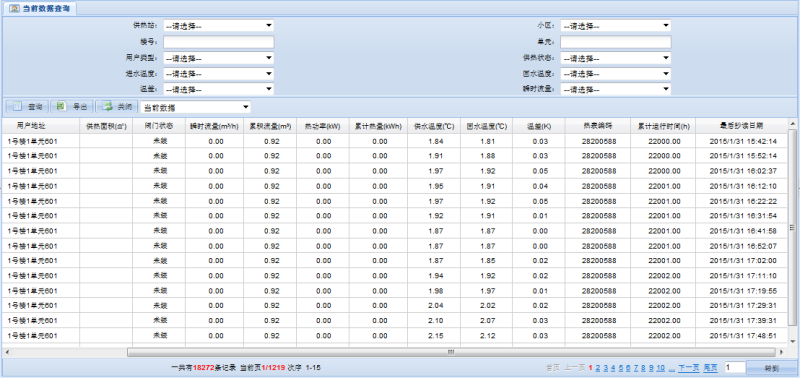Select row dated 2015/1/31 16:12:10

[395, 186]
